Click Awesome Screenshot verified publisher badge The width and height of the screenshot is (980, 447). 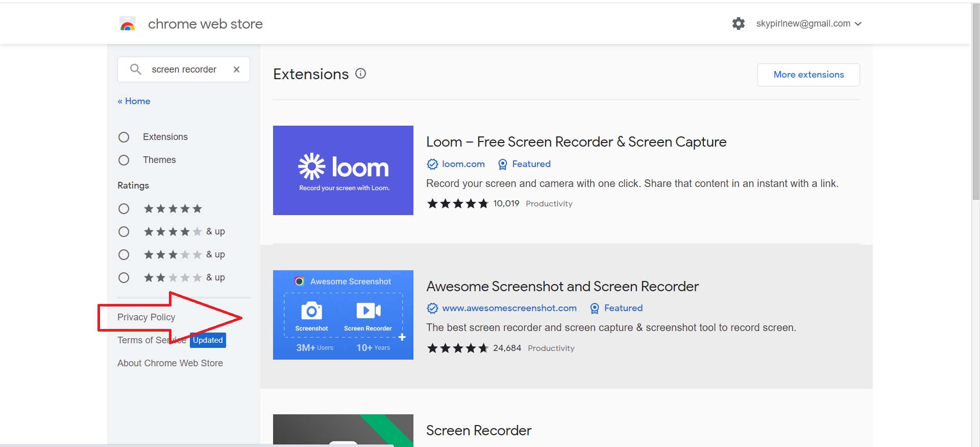click(x=432, y=308)
